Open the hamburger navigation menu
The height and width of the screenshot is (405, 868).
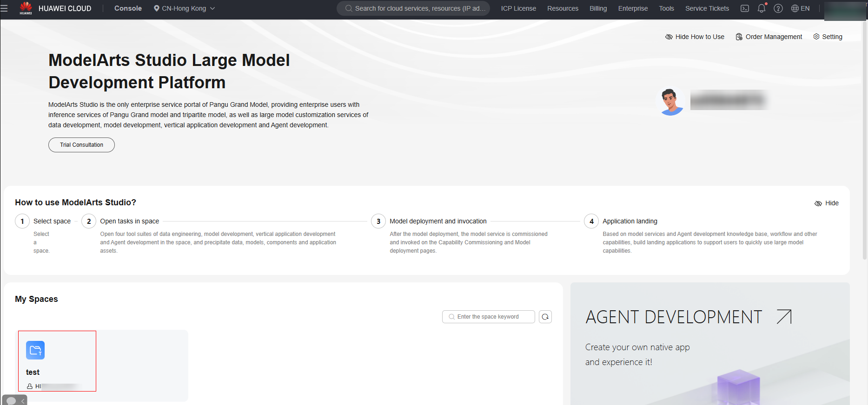coord(4,8)
